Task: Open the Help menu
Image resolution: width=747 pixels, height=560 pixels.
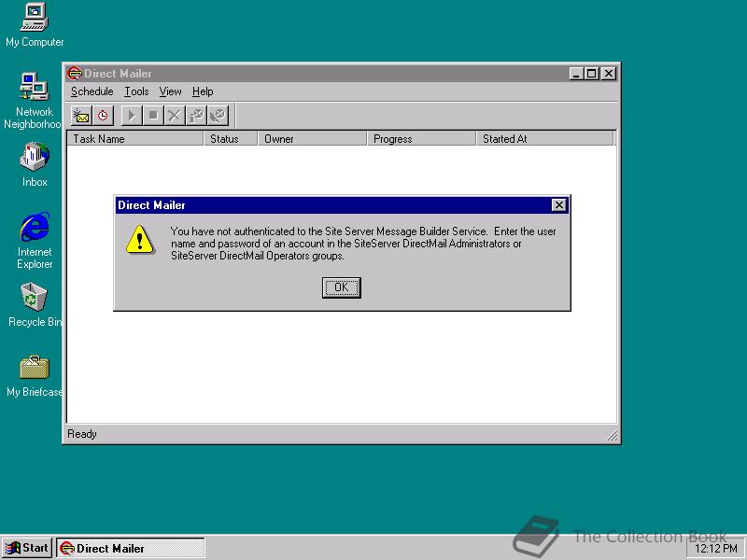Action: pyautogui.click(x=203, y=91)
